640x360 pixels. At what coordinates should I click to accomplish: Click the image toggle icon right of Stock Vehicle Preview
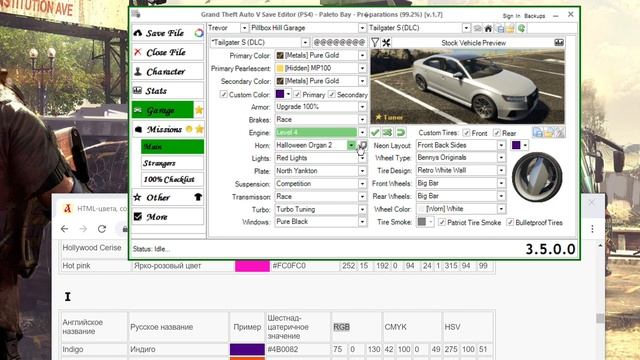click(559, 42)
